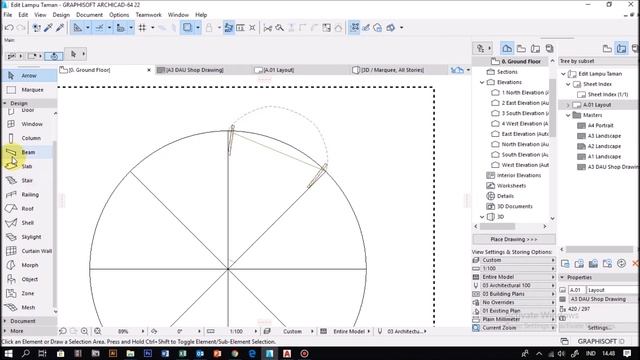The width and height of the screenshot is (640, 360).
Task: Click the red delete icon in layout panel
Action: pyautogui.click(x=635, y=264)
